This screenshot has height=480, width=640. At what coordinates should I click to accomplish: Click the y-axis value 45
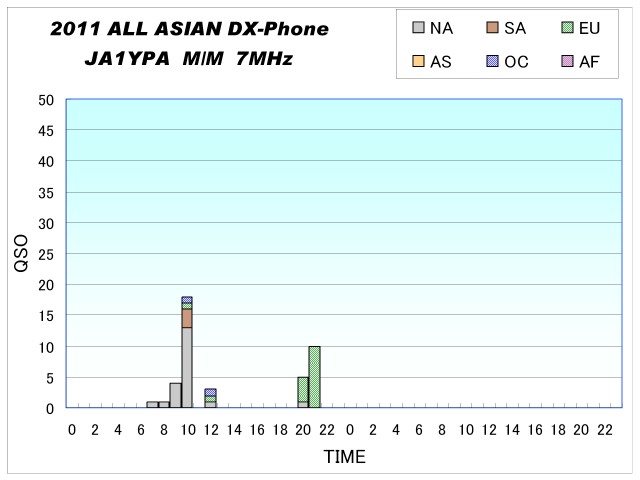click(46, 131)
